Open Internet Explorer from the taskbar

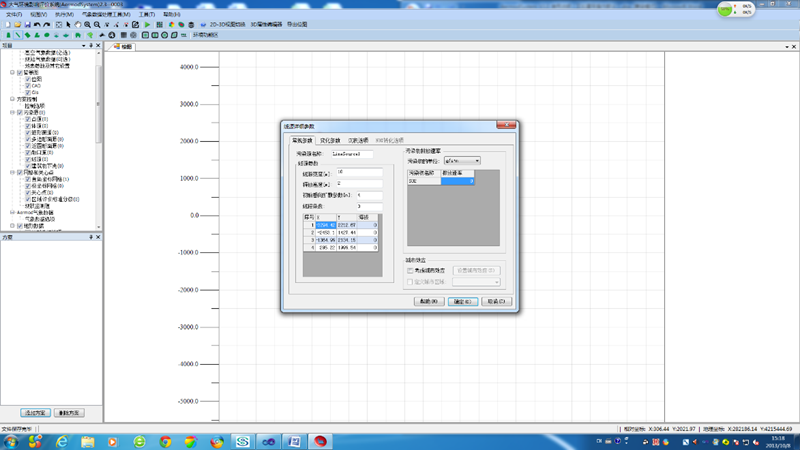(62, 441)
